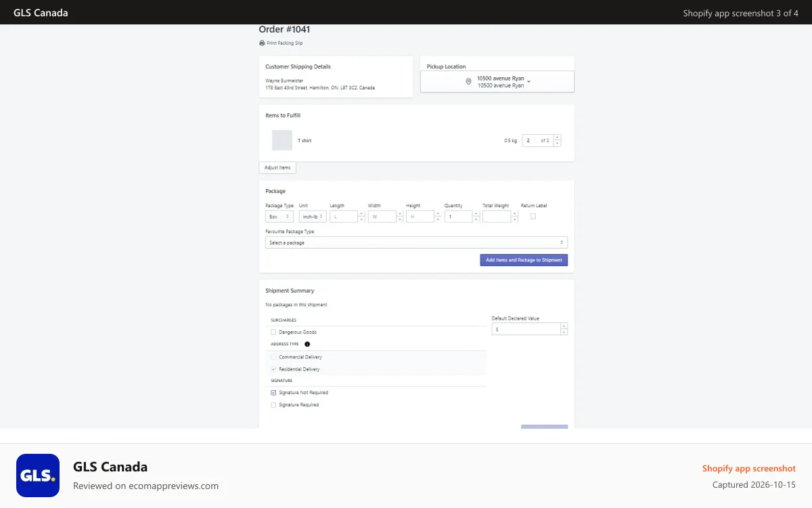Open the Print Packing Slip link
The width and height of the screenshot is (812, 508).
click(285, 43)
